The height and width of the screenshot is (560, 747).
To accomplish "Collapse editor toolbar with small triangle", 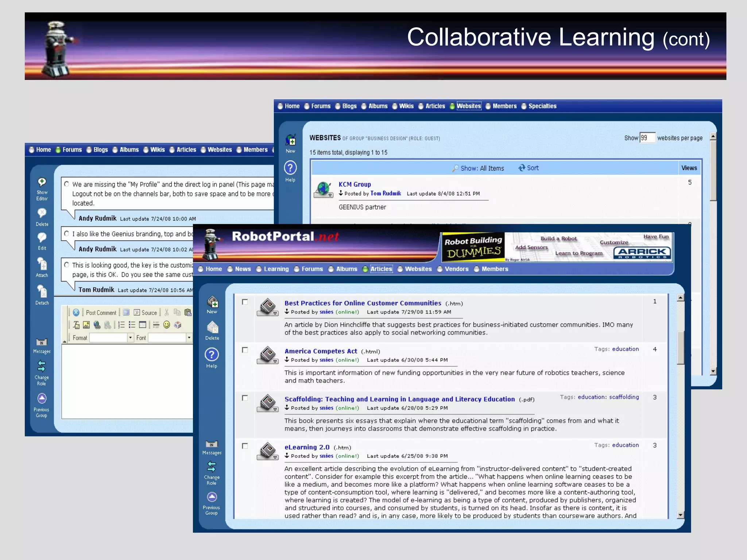I will point(65,342).
